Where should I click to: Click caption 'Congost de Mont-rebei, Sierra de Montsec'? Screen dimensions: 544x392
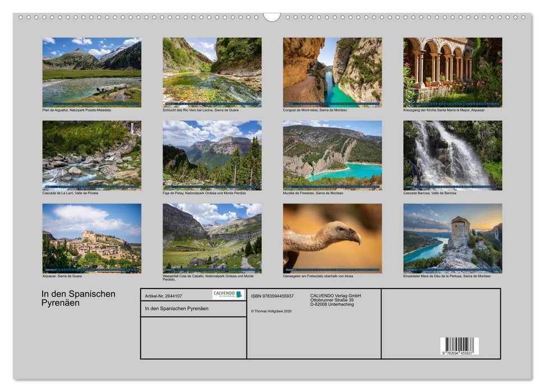(315, 110)
